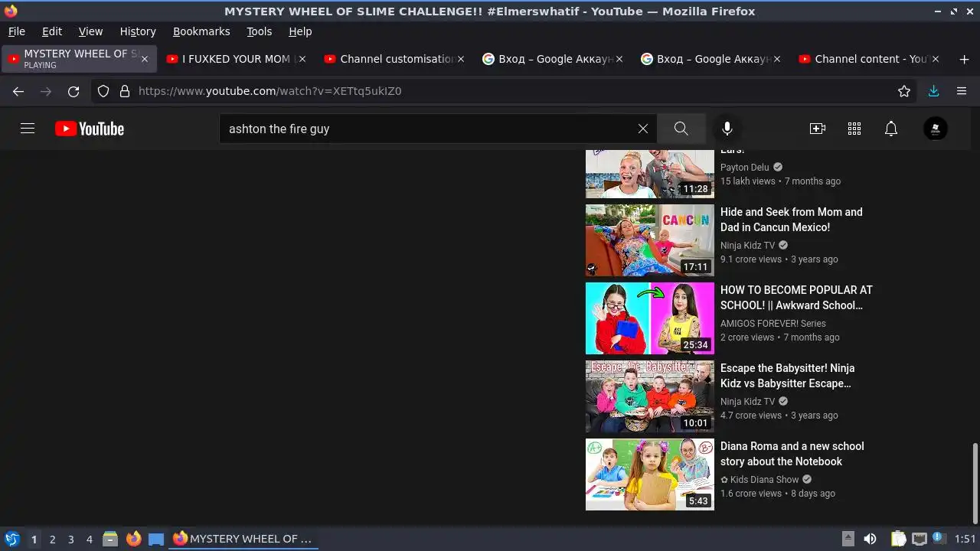Show tracking protection shield info
The image size is (980, 551).
pos(103,91)
